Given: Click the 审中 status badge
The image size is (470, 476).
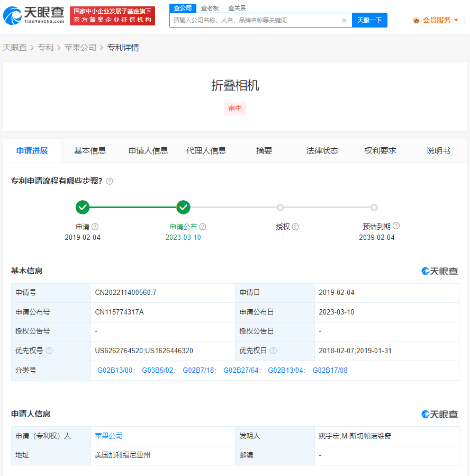Looking at the screenshot, I should 235,109.
